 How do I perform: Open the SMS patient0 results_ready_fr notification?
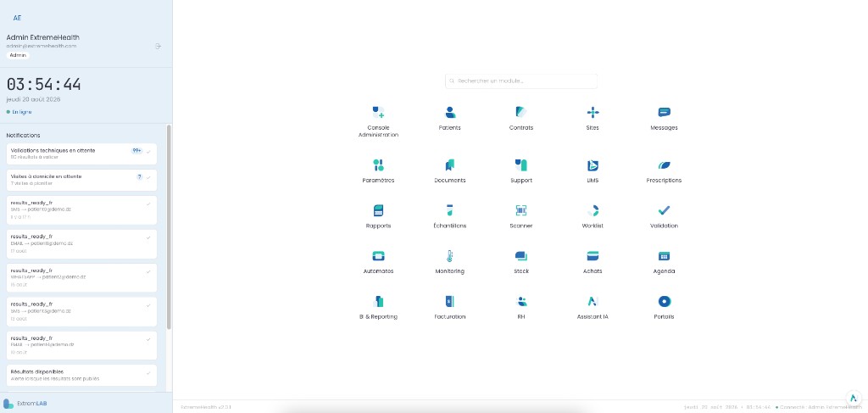82,210
